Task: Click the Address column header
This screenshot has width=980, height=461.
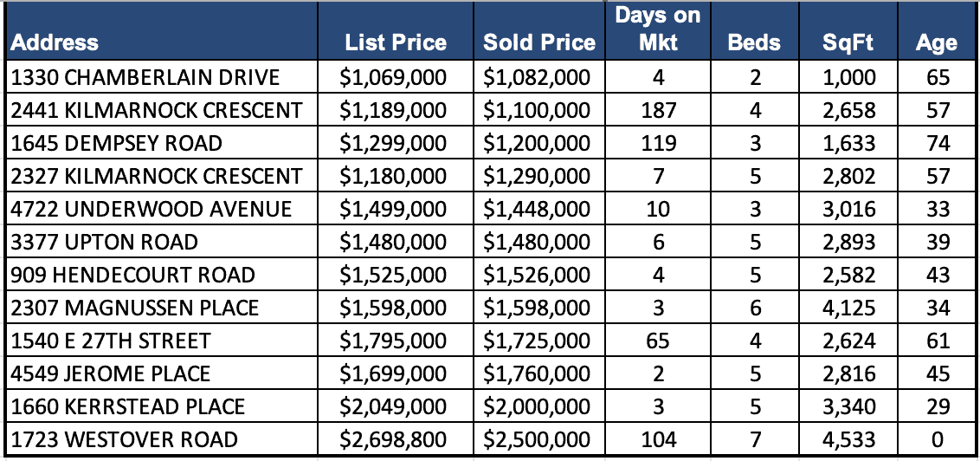Action: point(55,42)
